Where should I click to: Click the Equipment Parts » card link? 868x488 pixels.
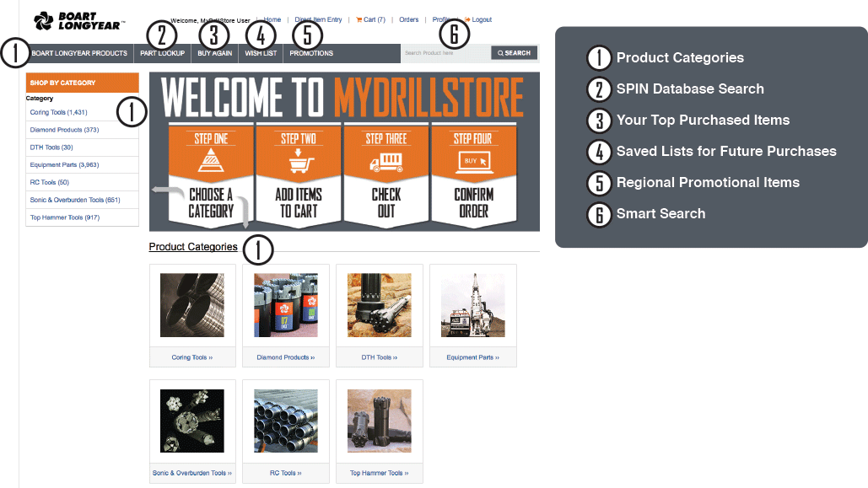coord(472,357)
